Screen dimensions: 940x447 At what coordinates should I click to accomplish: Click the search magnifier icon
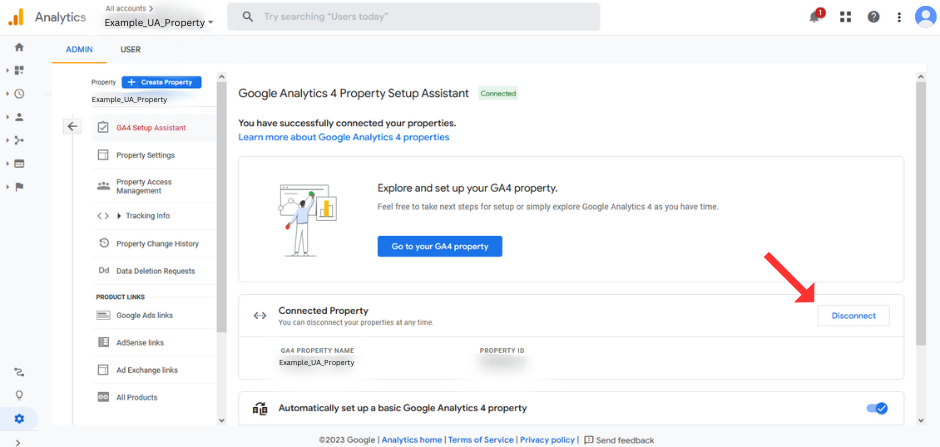[248, 17]
